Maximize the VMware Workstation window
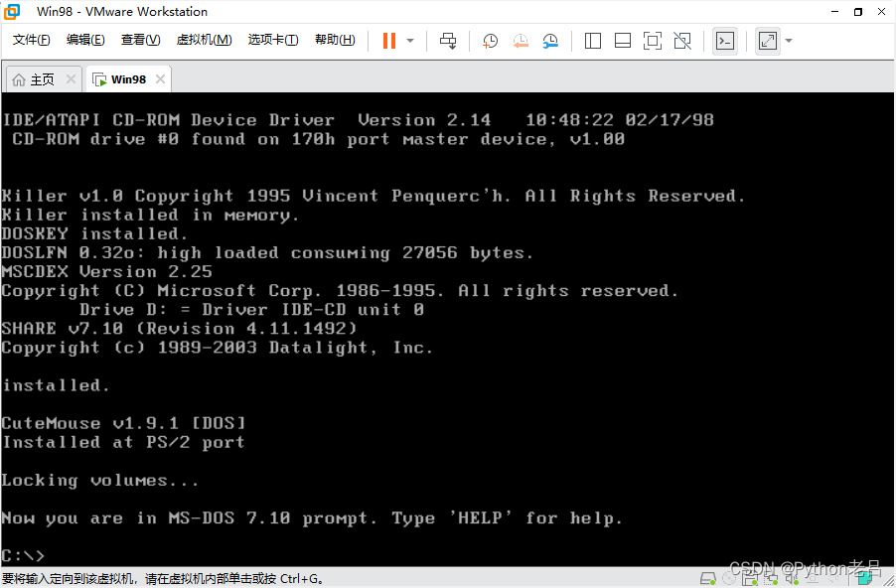896x588 pixels. coord(858,12)
